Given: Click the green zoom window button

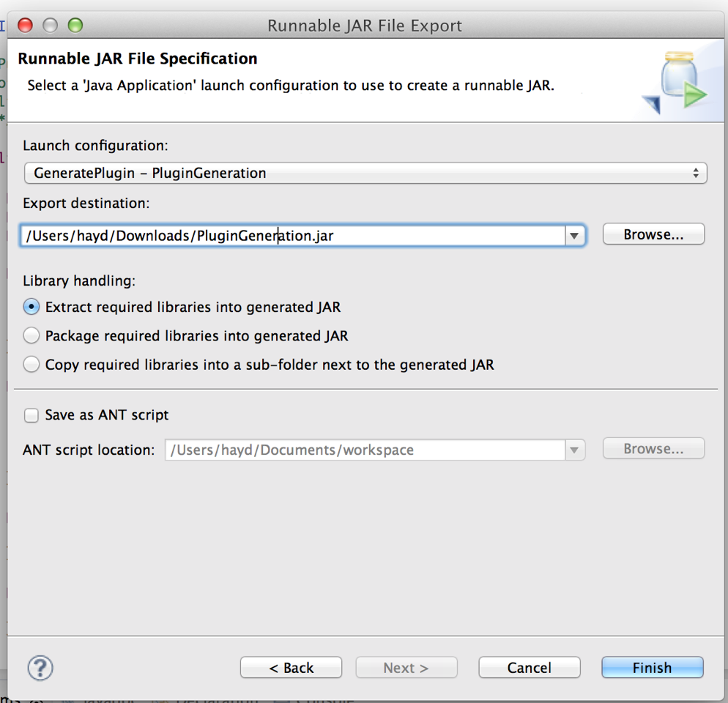Looking at the screenshot, I should [75, 26].
